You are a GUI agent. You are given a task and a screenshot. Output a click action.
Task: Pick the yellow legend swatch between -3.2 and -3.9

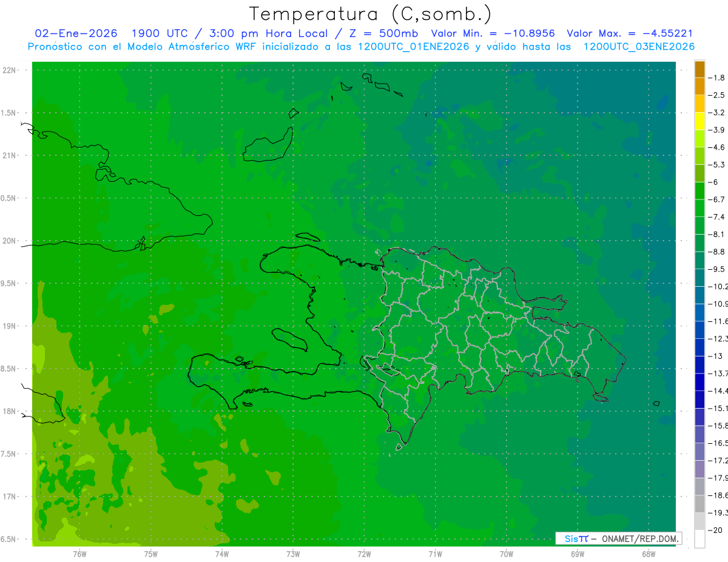(x=699, y=121)
